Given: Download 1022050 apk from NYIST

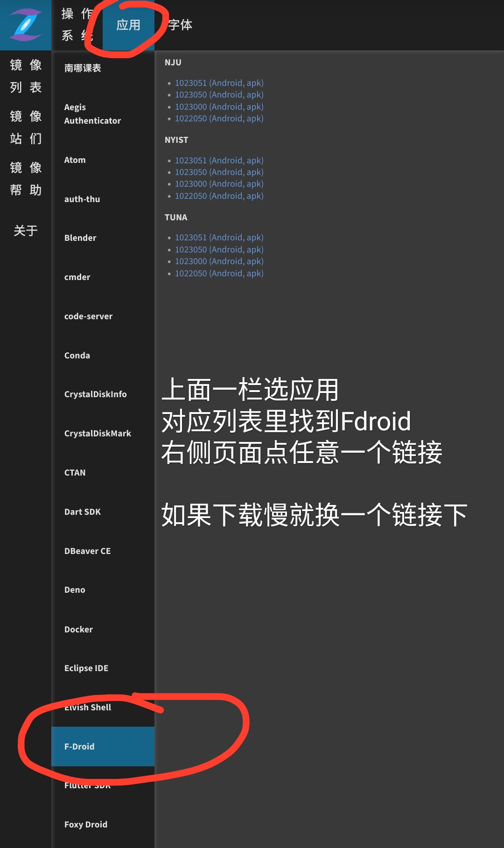Looking at the screenshot, I should tap(219, 196).
